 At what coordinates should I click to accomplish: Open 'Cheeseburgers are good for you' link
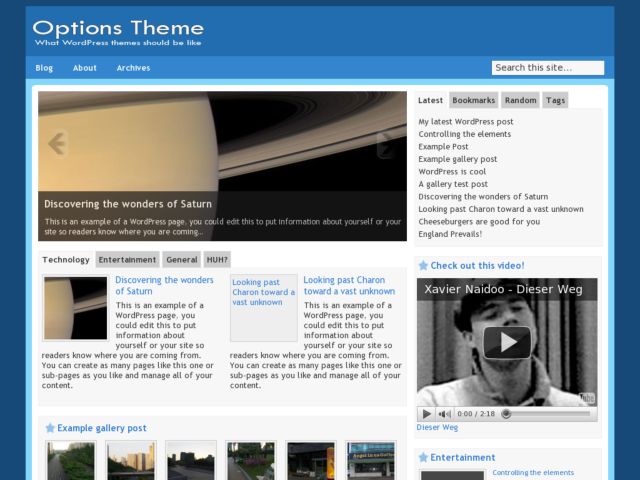479,222
